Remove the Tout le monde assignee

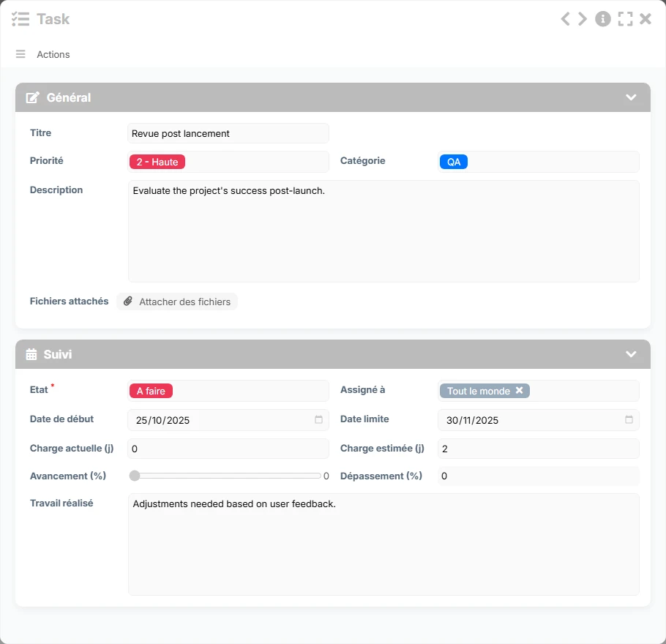point(519,390)
